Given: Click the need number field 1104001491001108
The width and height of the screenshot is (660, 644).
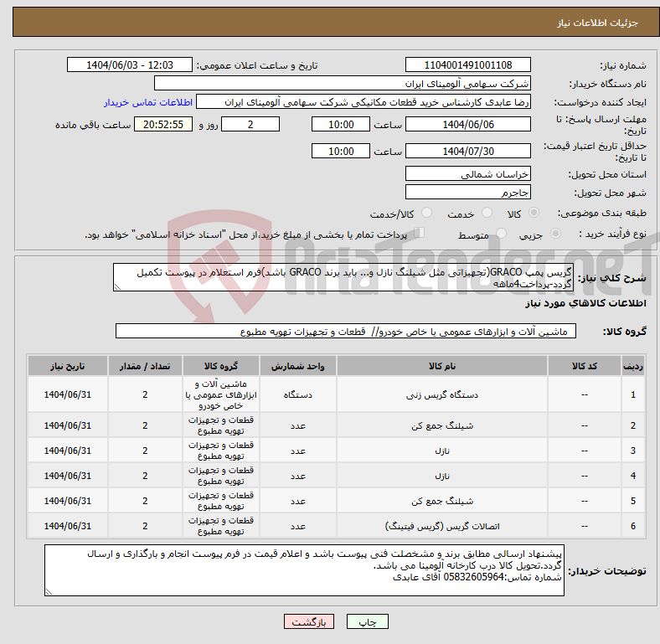Looking at the screenshot, I should point(467,64).
